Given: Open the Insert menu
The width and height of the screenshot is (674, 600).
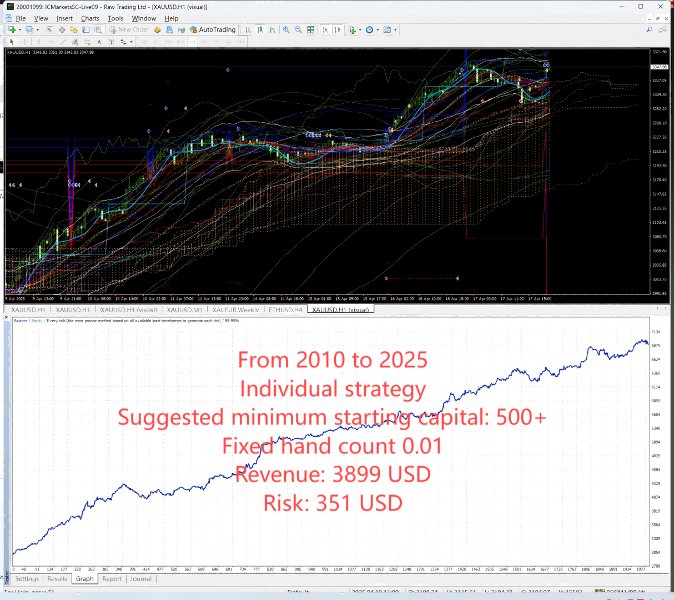Looking at the screenshot, I should (x=64, y=18).
